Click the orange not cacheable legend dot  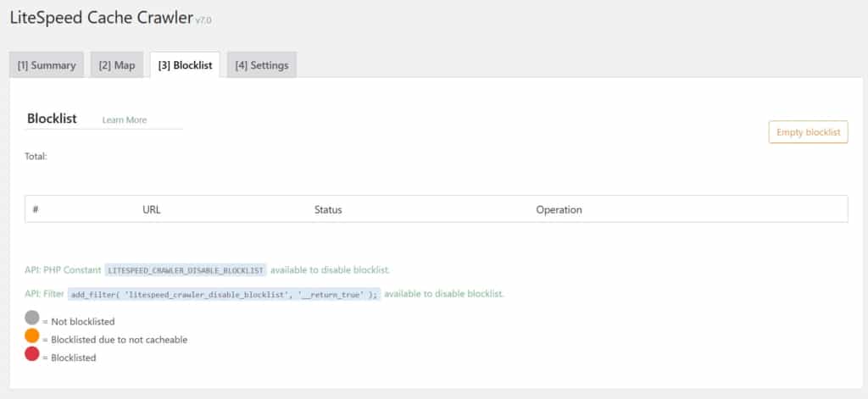coord(32,335)
